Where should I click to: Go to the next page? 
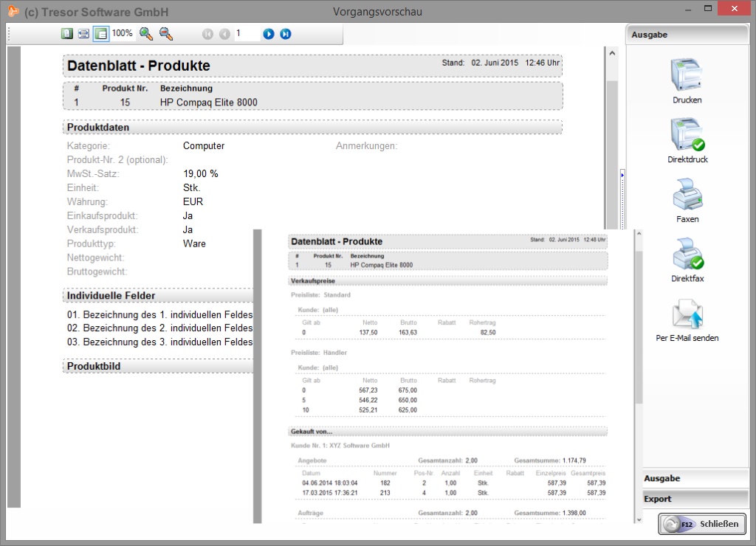[x=269, y=34]
